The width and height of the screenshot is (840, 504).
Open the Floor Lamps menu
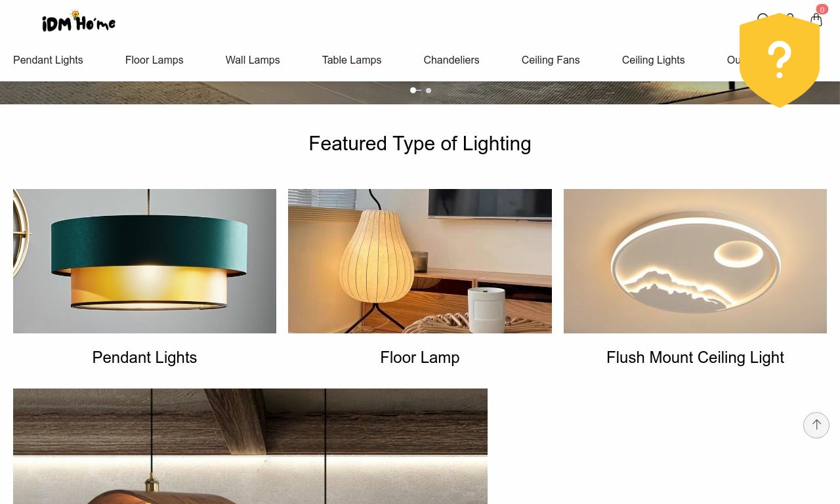tap(154, 60)
